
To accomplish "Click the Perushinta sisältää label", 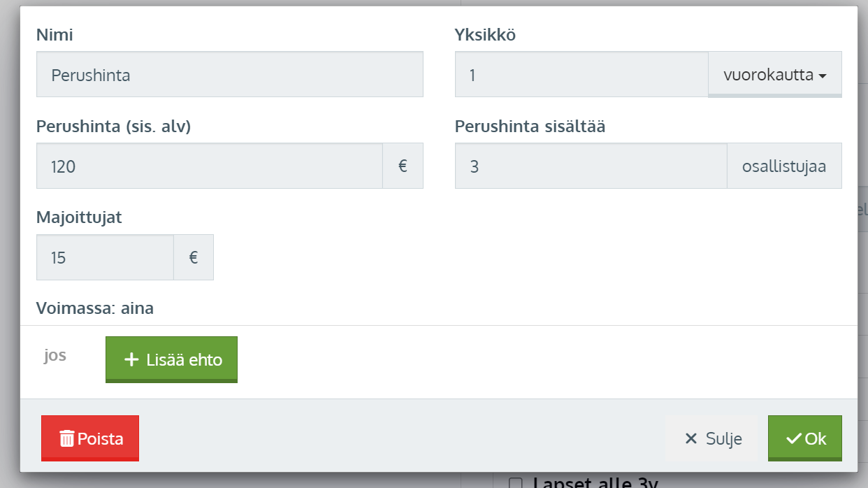I will [x=530, y=127].
